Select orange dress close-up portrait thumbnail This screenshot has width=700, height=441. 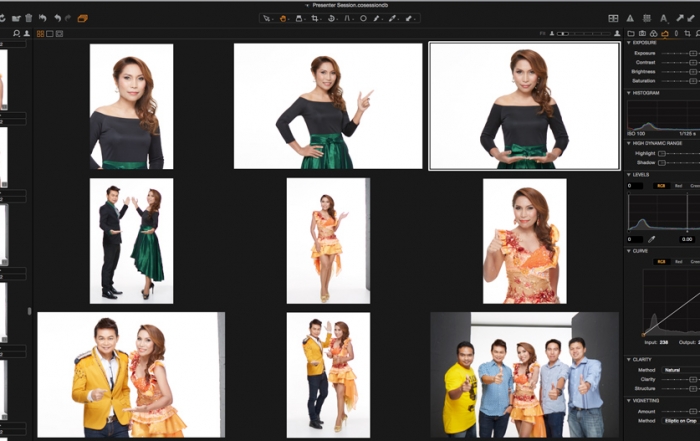[525, 241]
